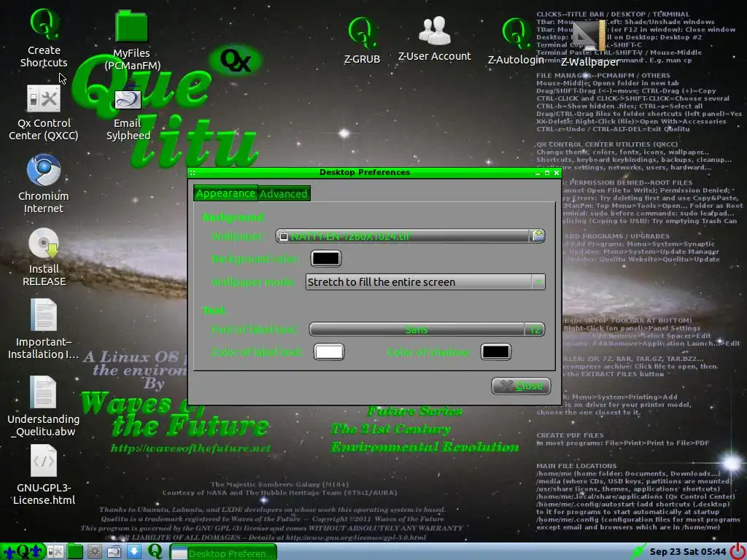Browse wallpaper file using folder icon
The height and width of the screenshot is (560, 747).
pyautogui.click(x=538, y=236)
